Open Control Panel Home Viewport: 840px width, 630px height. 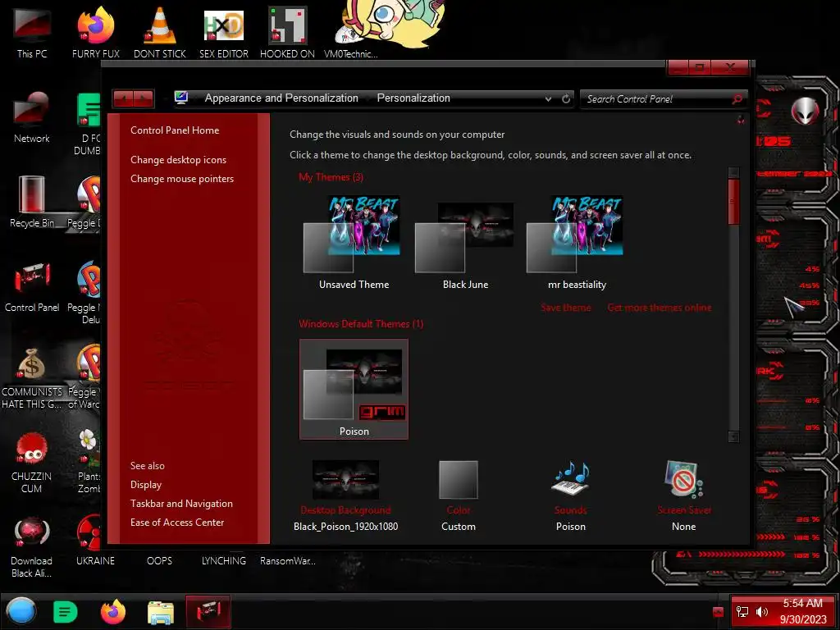(175, 130)
